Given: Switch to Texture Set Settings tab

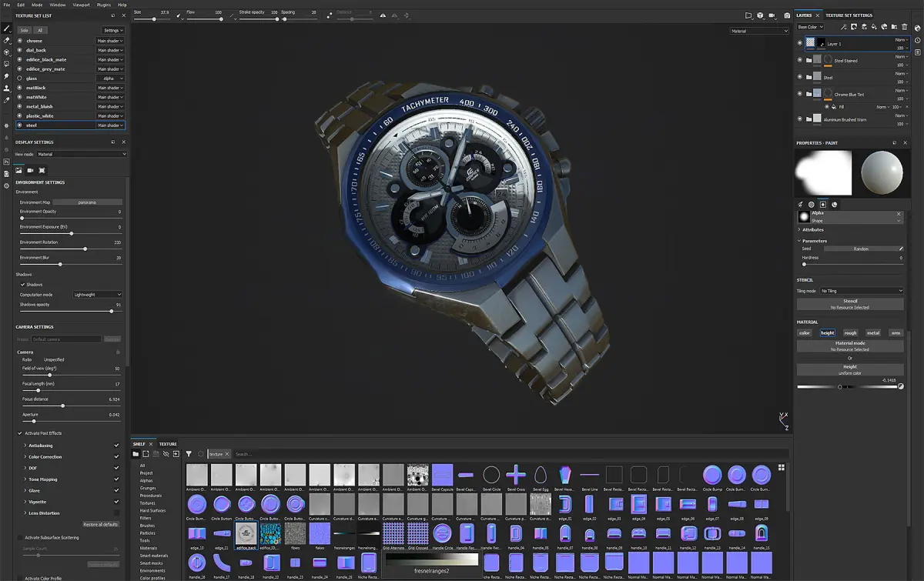Looking at the screenshot, I should pos(849,15).
